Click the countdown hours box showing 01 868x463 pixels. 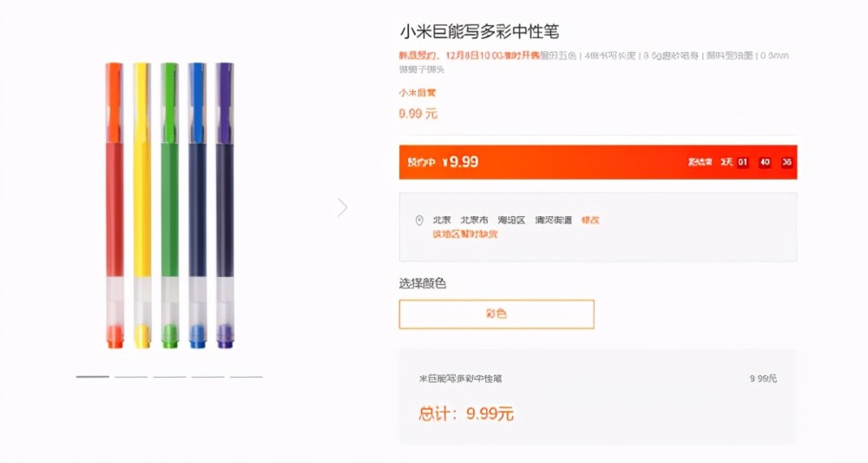tap(742, 162)
